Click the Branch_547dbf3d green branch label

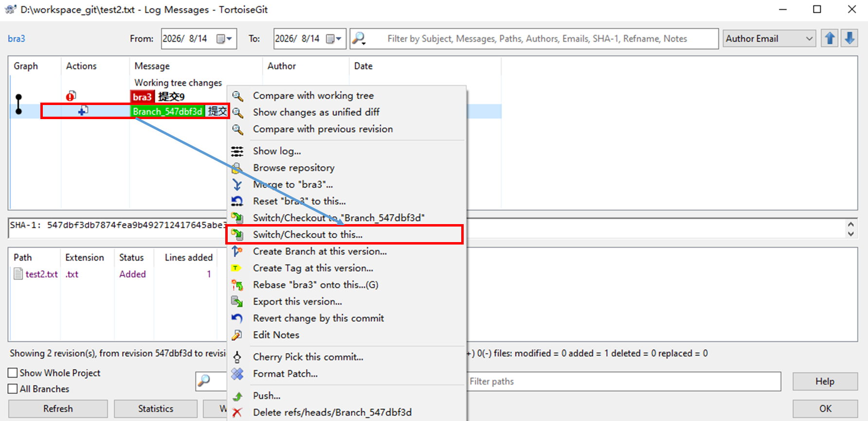(167, 111)
